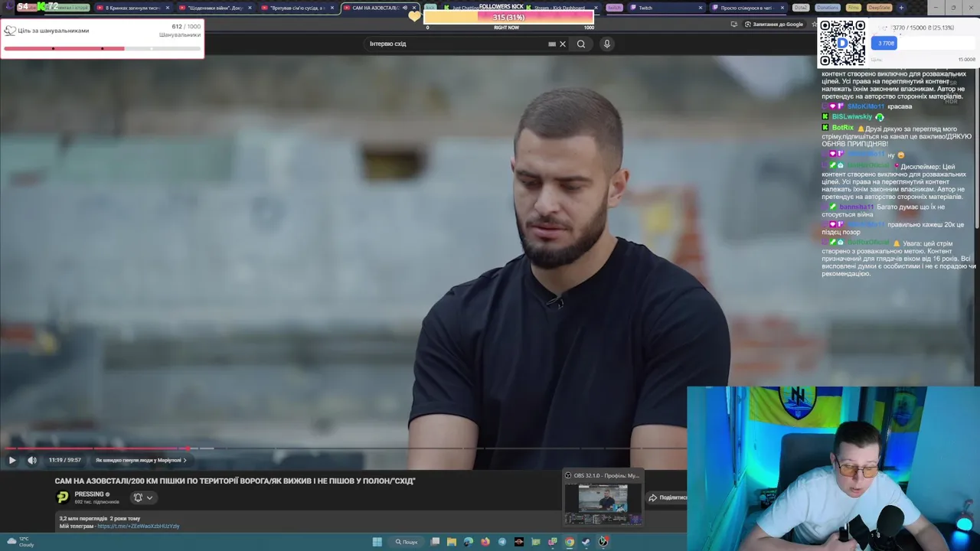Open Firefox from the taskbar
The height and width of the screenshot is (551, 980).
[485, 542]
